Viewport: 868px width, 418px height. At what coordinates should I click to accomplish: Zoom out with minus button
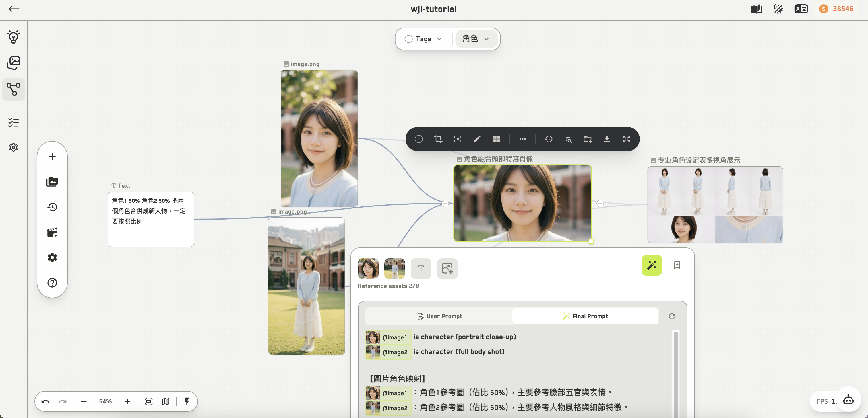coord(84,401)
